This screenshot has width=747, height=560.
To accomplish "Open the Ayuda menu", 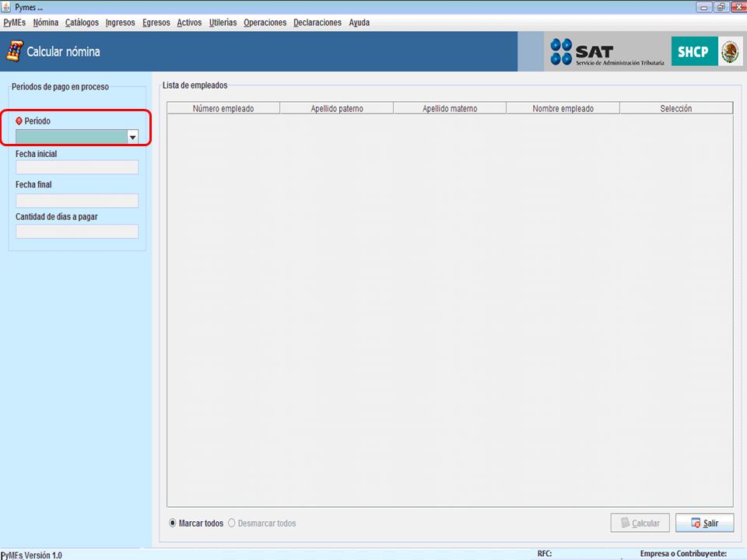I will [x=359, y=23].
